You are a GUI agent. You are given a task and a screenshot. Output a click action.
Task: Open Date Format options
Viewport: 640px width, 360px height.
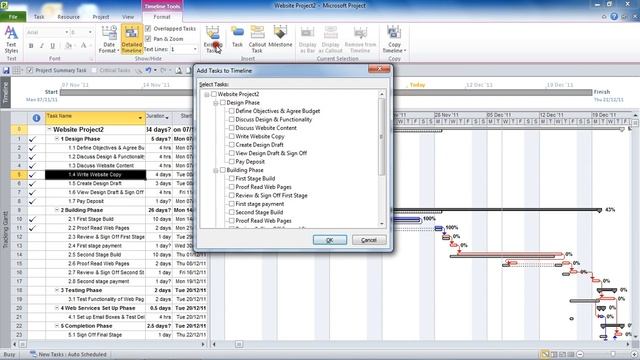point(109,39)
